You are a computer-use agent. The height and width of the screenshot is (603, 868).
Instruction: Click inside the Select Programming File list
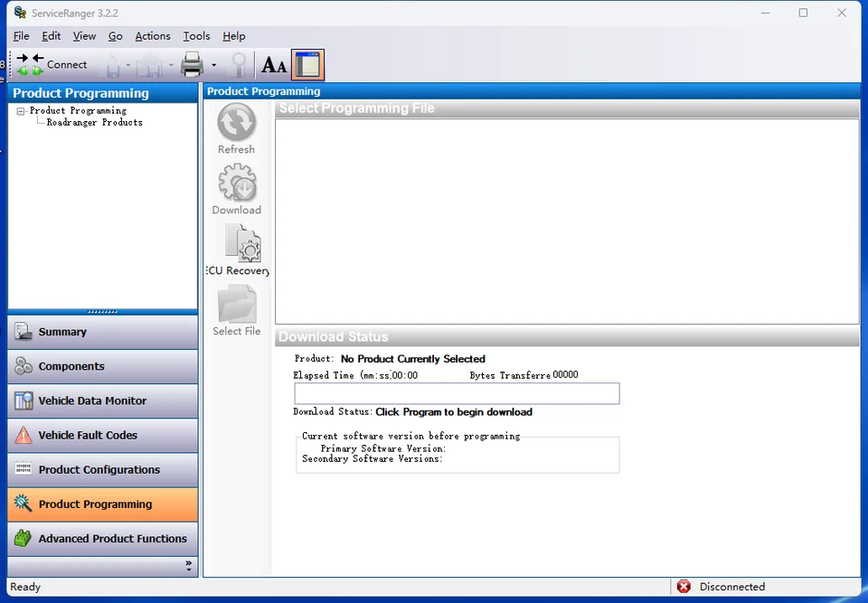(x=567, y=221)
